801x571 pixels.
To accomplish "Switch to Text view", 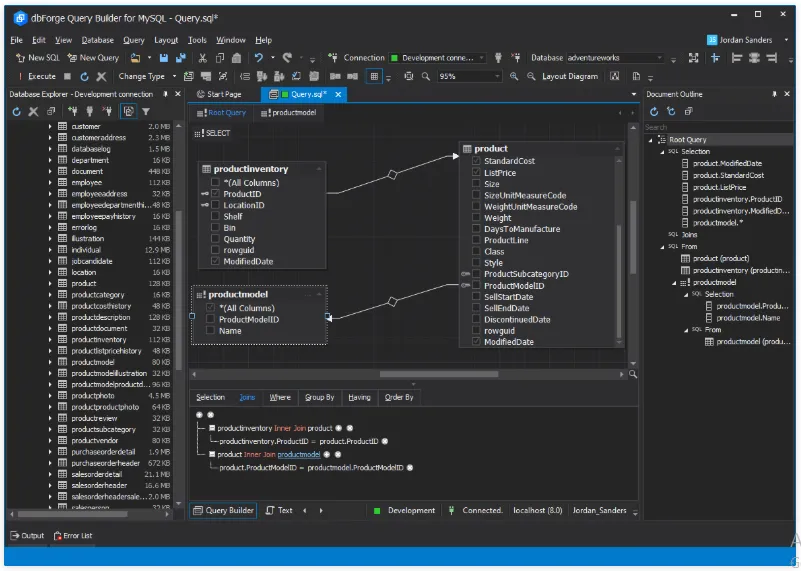I will pos(279,510).
